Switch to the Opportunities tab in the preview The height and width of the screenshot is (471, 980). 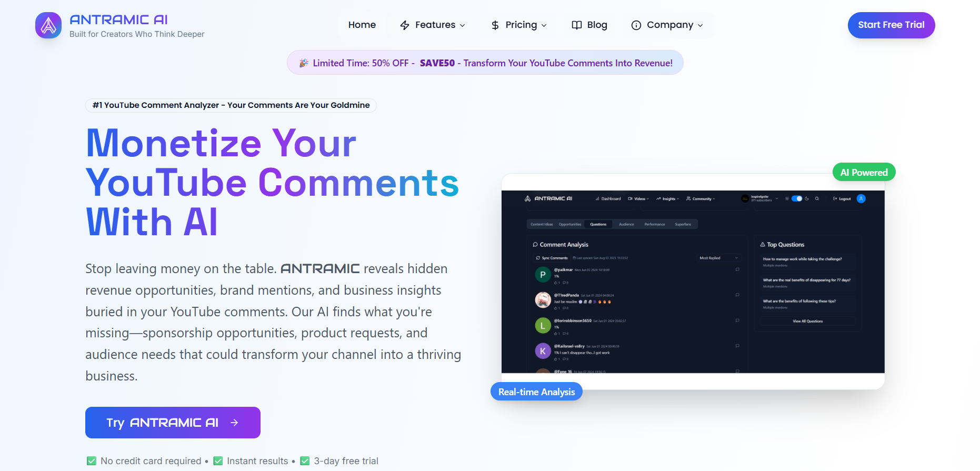(x=570, y=224)
